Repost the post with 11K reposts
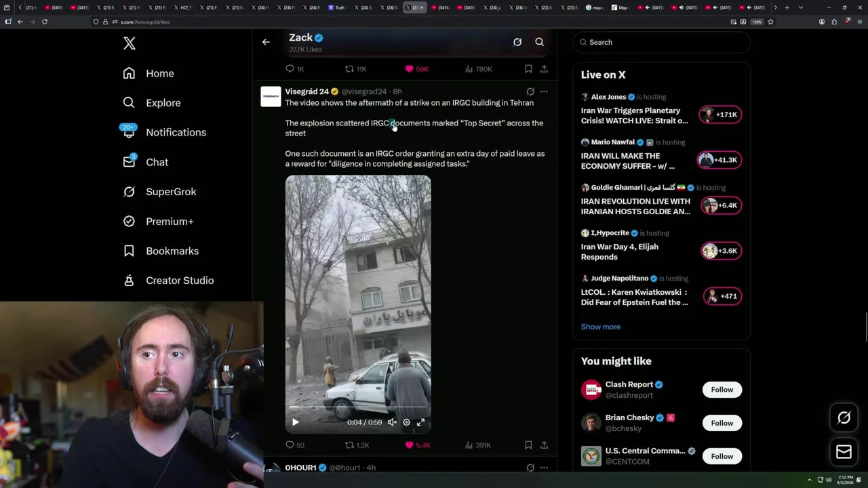This screenshot has height=488, width=868. point(355,69)
